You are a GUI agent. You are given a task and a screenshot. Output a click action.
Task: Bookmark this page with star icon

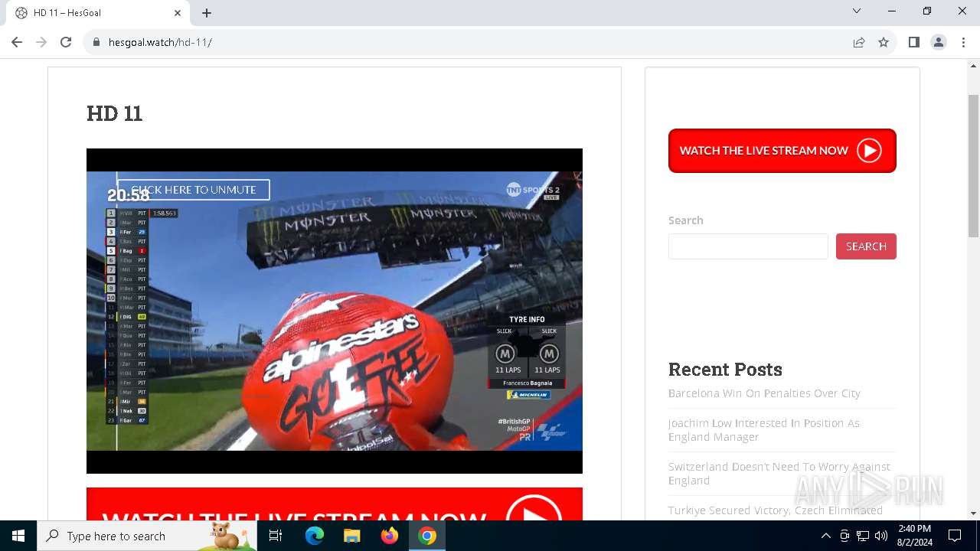coord(884,42)
